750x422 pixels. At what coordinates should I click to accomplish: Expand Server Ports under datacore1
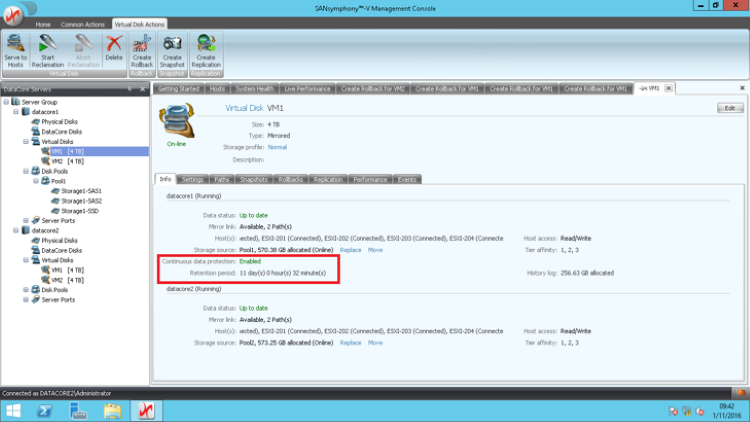(26, 220)
